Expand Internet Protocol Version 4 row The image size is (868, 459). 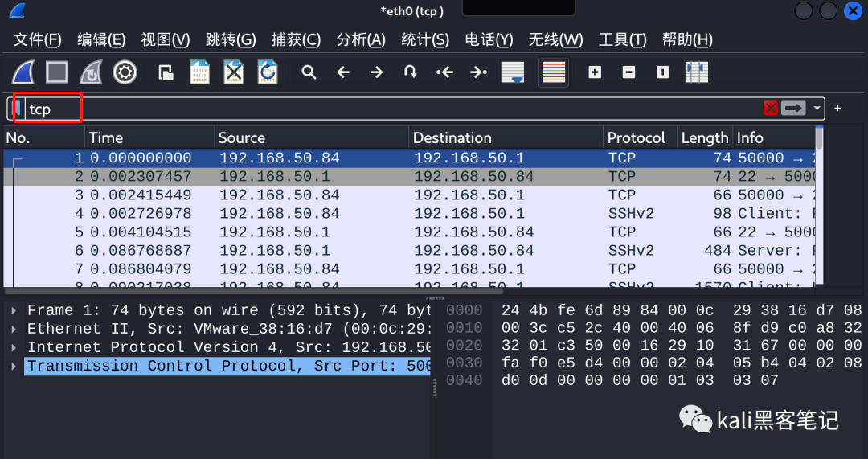(14, 348)
